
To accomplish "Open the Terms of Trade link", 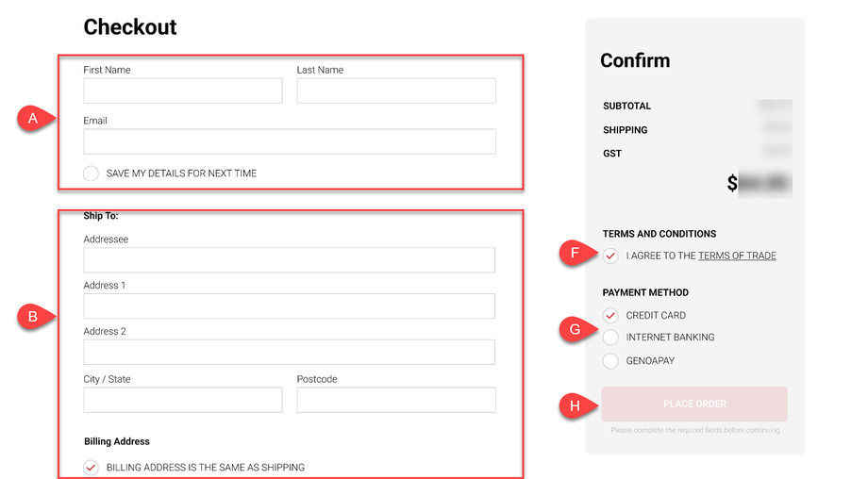I will [737, 256].
